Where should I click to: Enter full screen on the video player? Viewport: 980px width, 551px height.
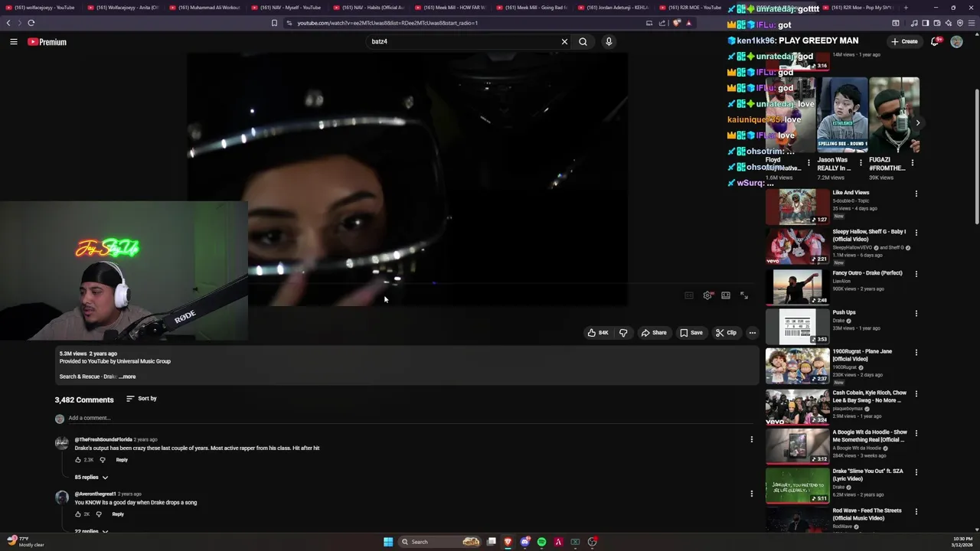click(744, 295)
